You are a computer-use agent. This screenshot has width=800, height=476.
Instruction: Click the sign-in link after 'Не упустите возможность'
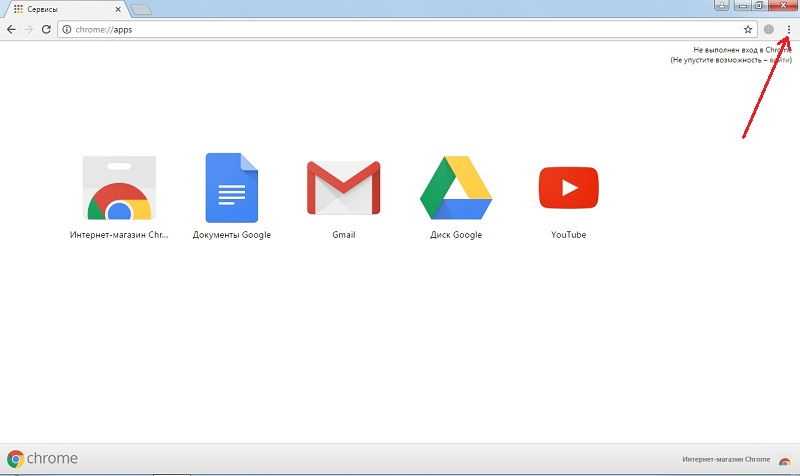pos(780,60)
